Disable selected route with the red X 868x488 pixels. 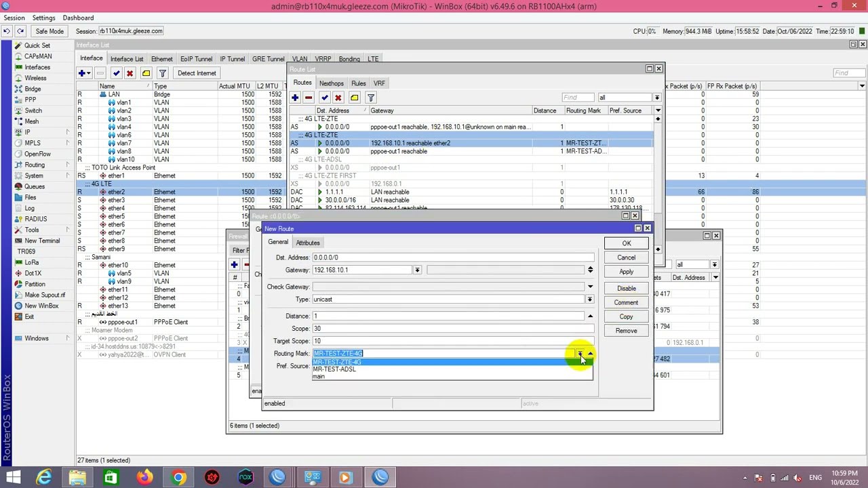(x=338, y=98)
